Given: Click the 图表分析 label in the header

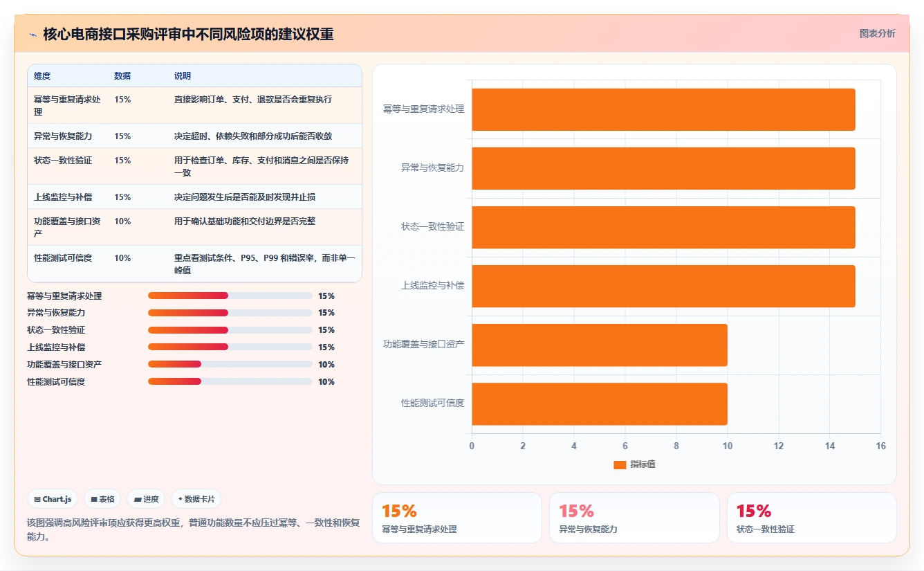Looking at the screenshot, I should (x=877, y=33).
